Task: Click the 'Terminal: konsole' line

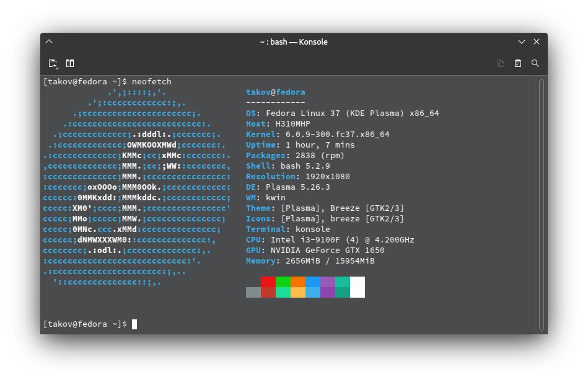Action: point(288,229)
